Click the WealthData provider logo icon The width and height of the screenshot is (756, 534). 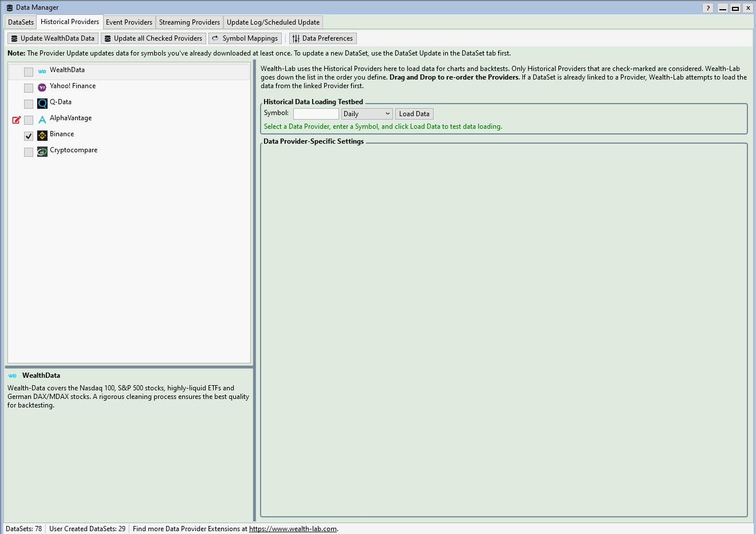tap(42, 72)
